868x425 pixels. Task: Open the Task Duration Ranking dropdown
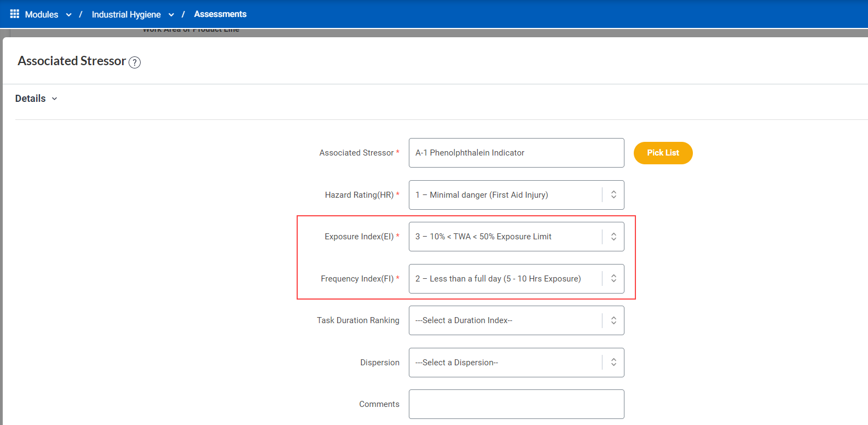point(516,320)
